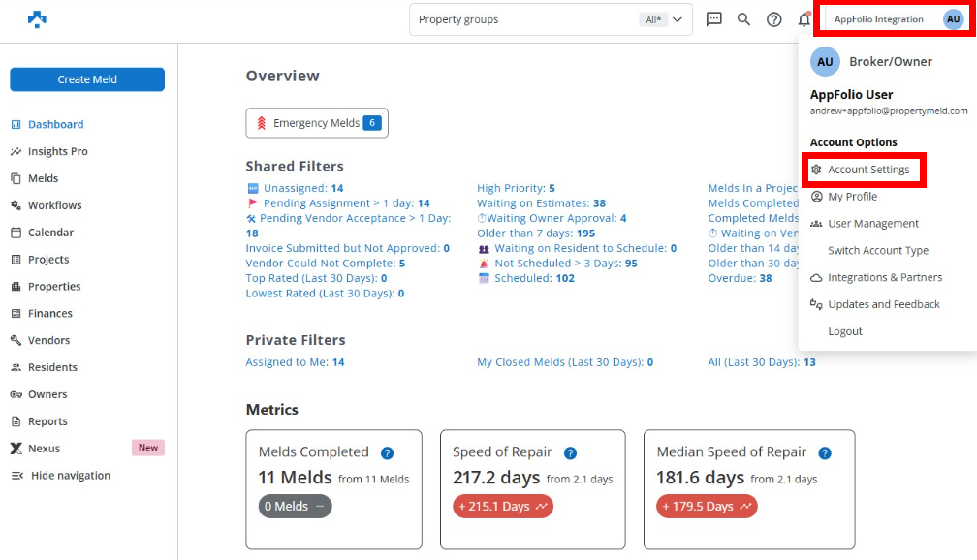Click Median Speed of Repair help icon
977x560 pixels.
(824, 452)
